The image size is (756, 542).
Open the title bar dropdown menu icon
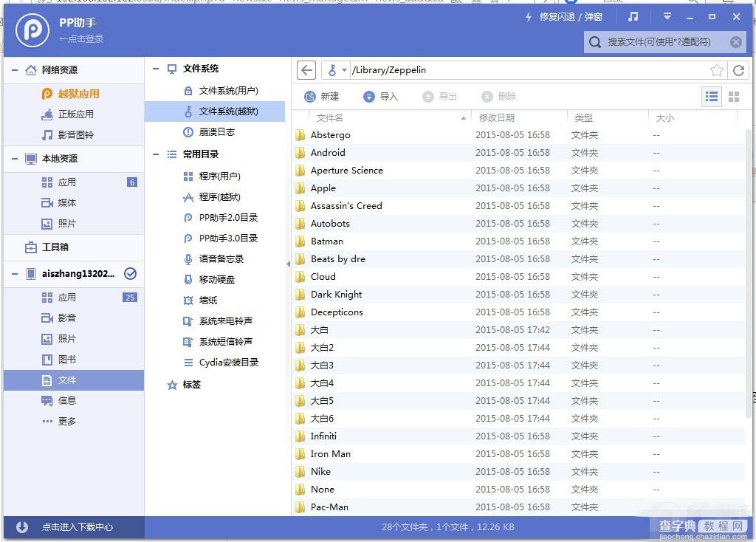(x=667, y=16)
